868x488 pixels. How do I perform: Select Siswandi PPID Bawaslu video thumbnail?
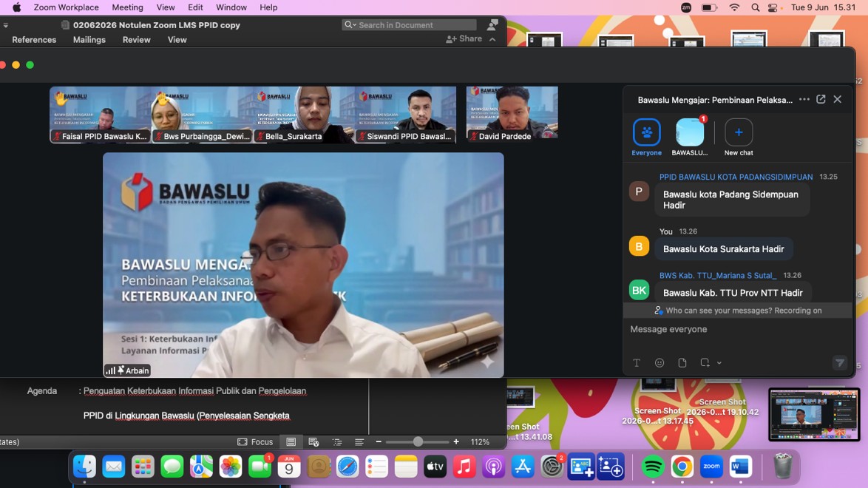[406, 115]
